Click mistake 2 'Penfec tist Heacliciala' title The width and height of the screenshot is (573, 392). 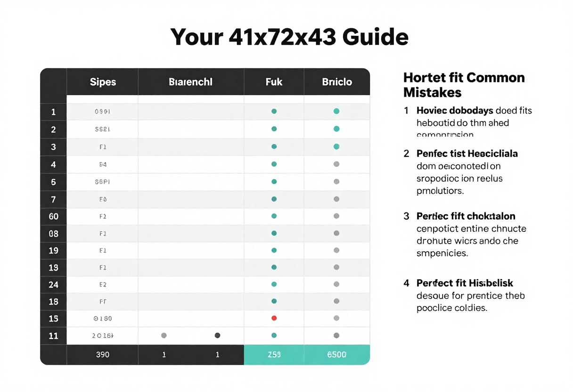(467, 154)
